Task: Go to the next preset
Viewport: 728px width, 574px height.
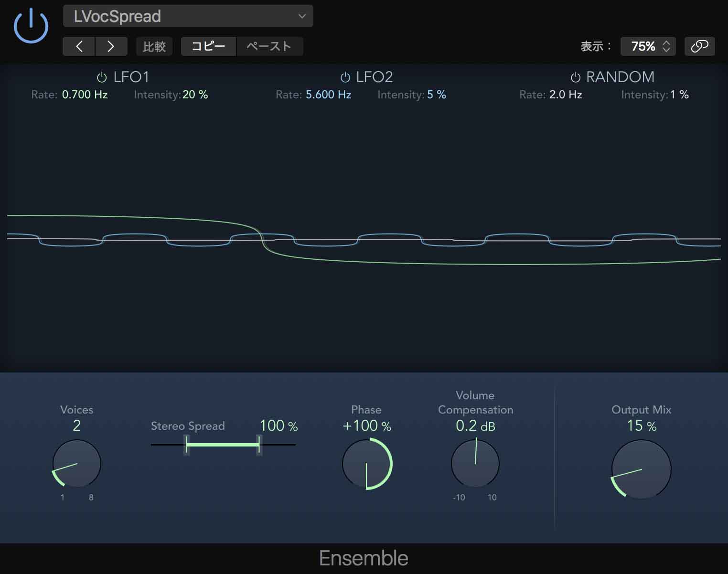Action: [111, 46]
